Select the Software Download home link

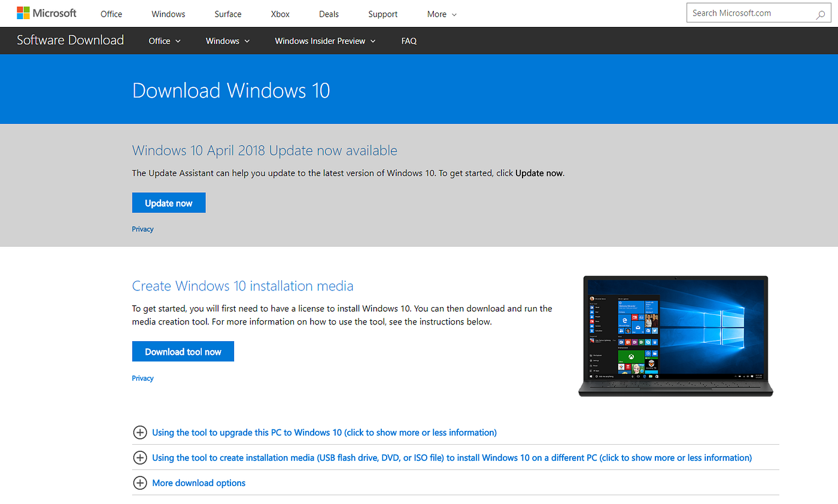[x=69, y=40]
